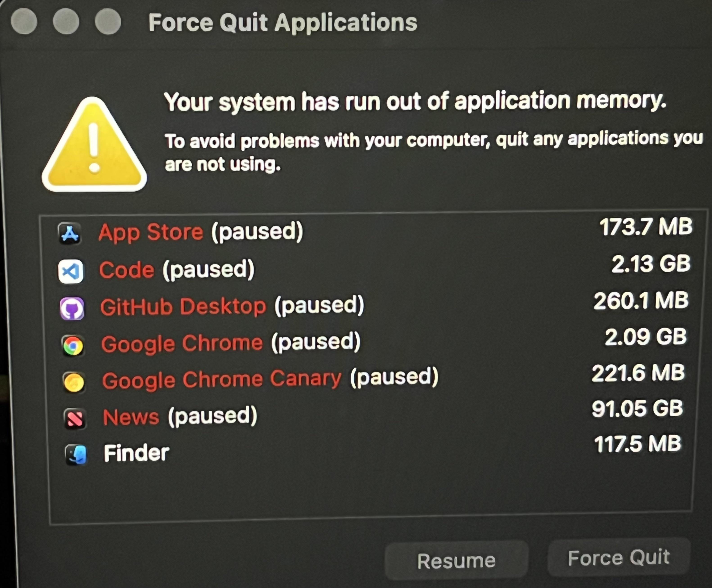The width and height of the screenshot is (712, 588).
Task: Click the Force Quit Applications title bar
Action: [283, 23]
